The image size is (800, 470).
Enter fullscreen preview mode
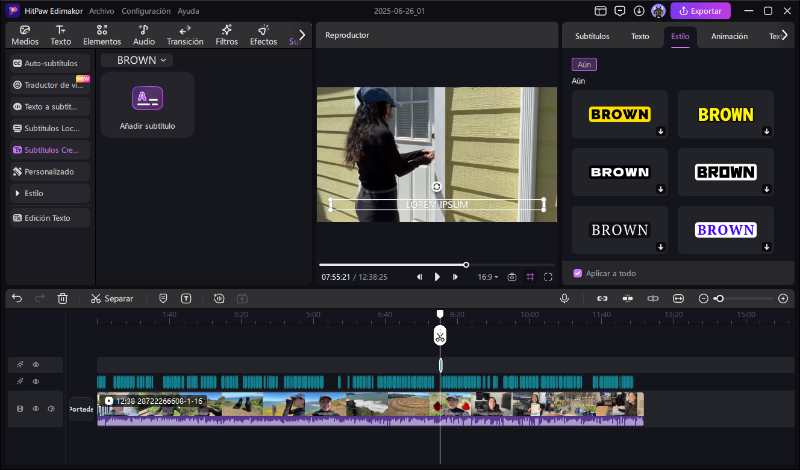pos(547,277)
